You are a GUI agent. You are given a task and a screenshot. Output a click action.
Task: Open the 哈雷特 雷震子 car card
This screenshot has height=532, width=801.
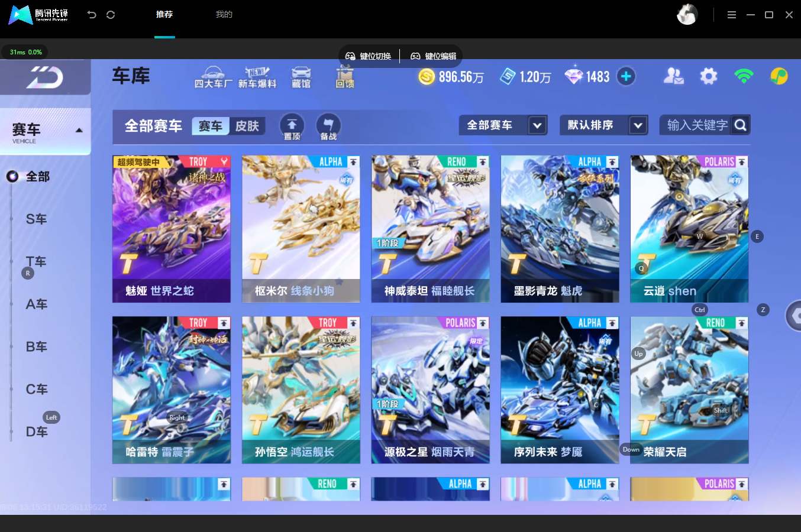[x=172, y=390]
